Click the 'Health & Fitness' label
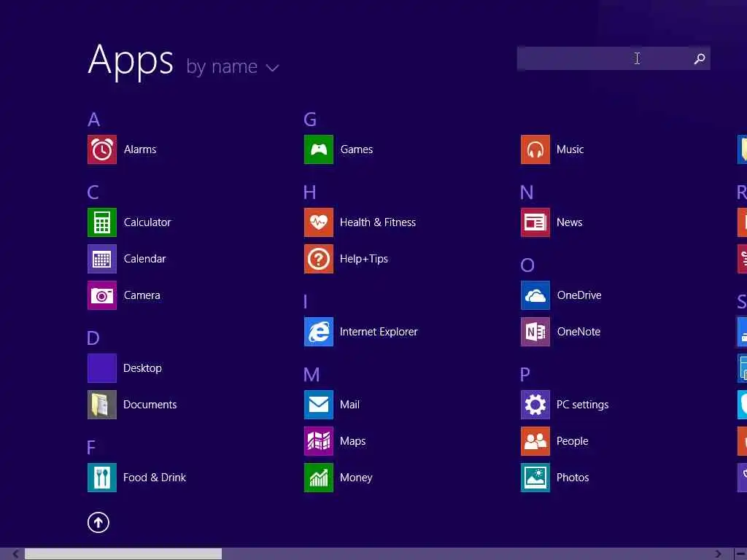Viewport: 747px width, 560px height. pos(378,222)
